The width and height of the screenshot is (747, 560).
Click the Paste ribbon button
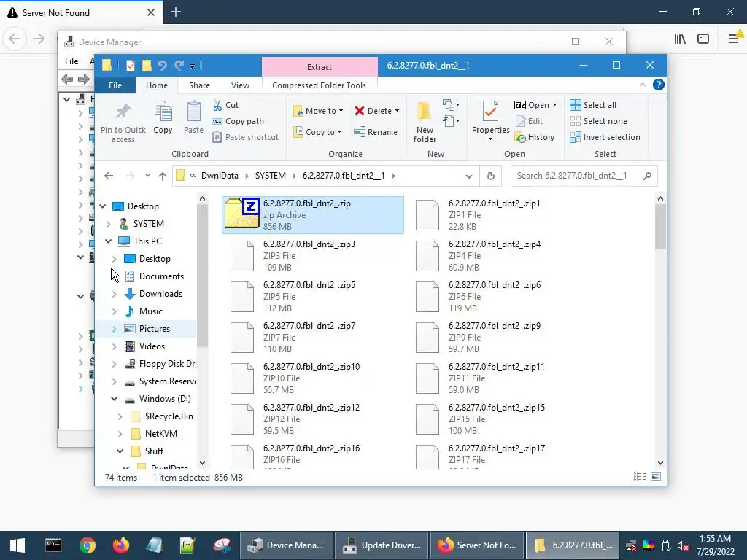pos(193,117)
